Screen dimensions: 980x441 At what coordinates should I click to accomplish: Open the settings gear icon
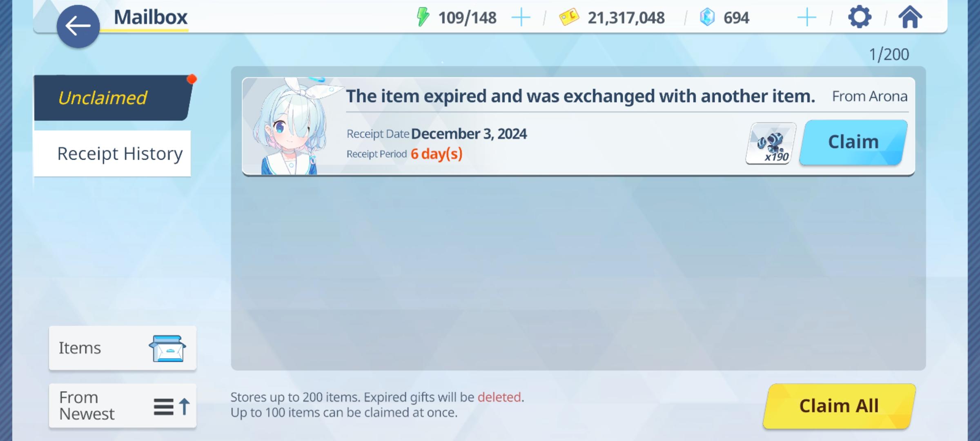click(x=860, y=18)
